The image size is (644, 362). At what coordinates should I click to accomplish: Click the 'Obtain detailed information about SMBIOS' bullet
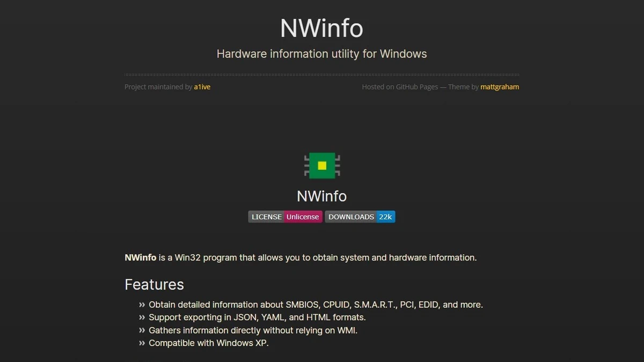pos(316,305)
